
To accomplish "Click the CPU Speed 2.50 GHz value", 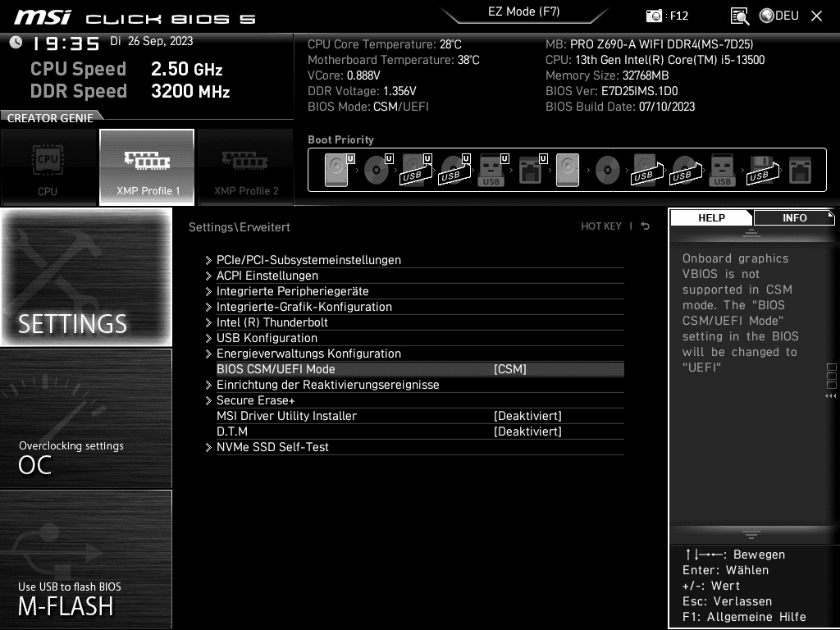I will pyautogui.click(x=186, y=69).
